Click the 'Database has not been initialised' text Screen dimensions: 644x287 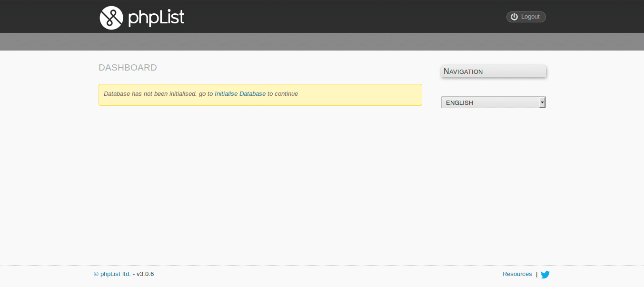coord(150,94)
